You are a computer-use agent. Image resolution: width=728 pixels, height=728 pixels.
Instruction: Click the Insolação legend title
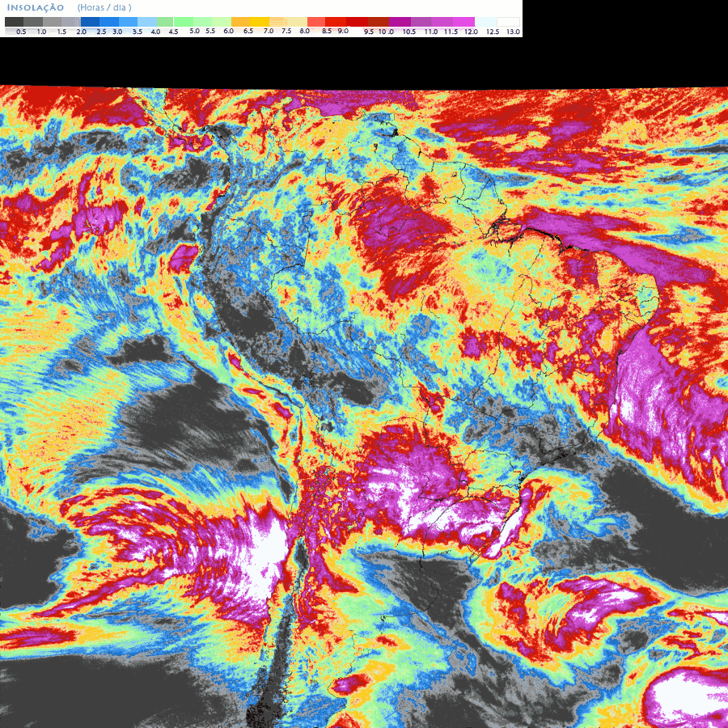[x=36, y=7]
